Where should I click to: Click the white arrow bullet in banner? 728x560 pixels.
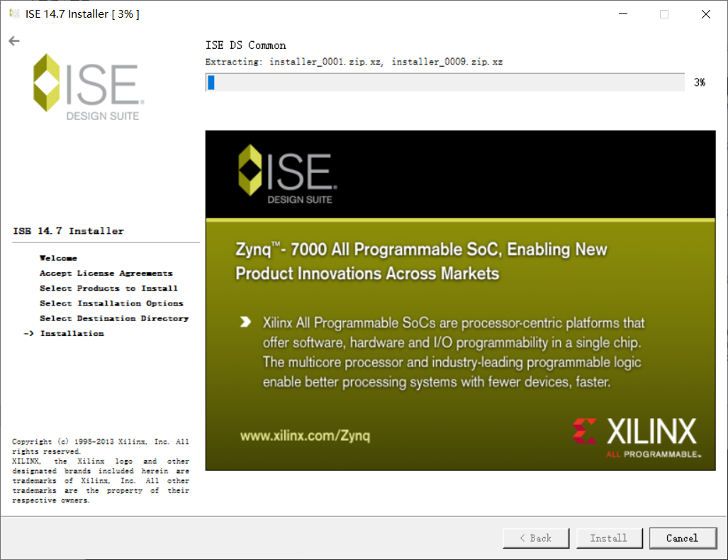click(x=245, y=322)
